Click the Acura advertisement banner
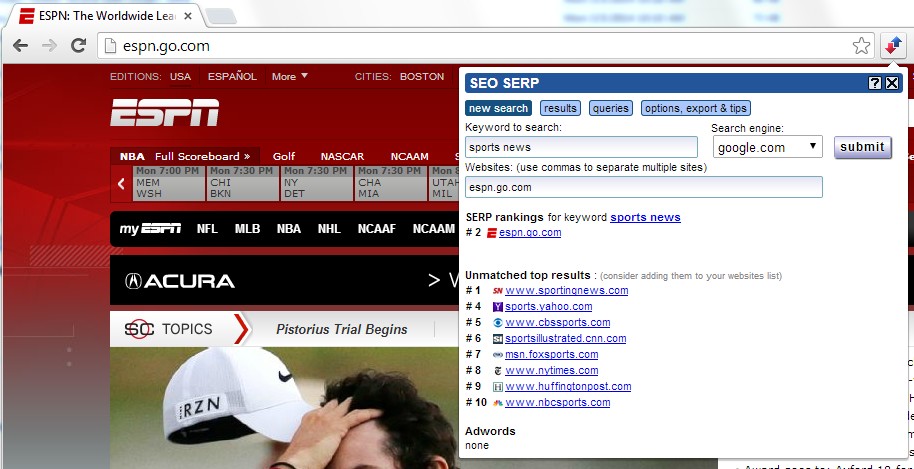 [284, 280]
